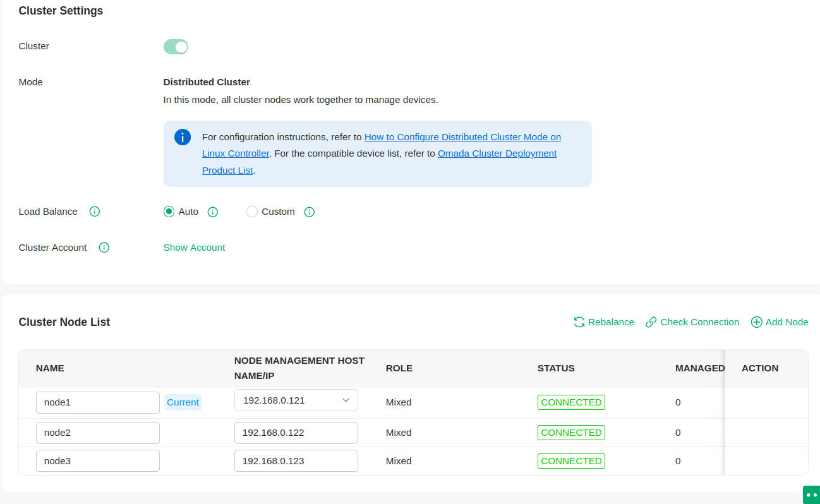The image size is (820, 504).
Task: Click info icon beside Custom option
Action: tap(310, 212)
